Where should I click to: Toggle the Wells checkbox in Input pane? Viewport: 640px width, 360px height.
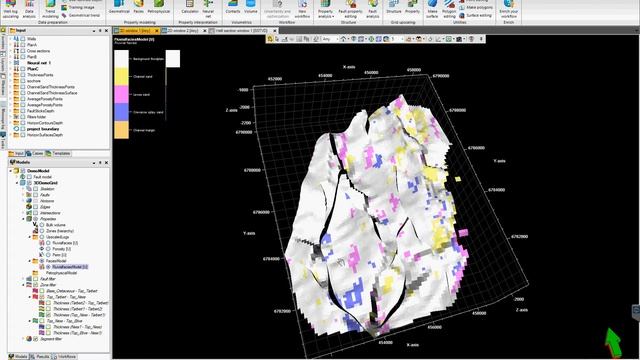23,39
